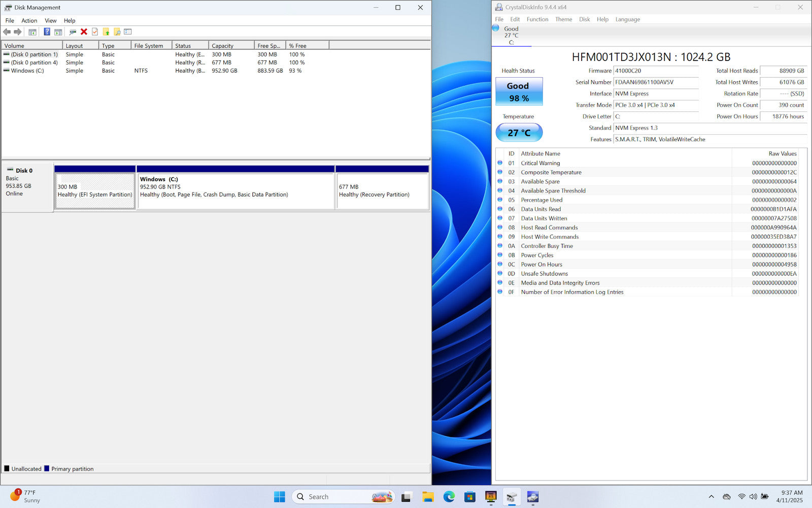Toggle the Show/Hide Console Tree toolbar icon

32,32
